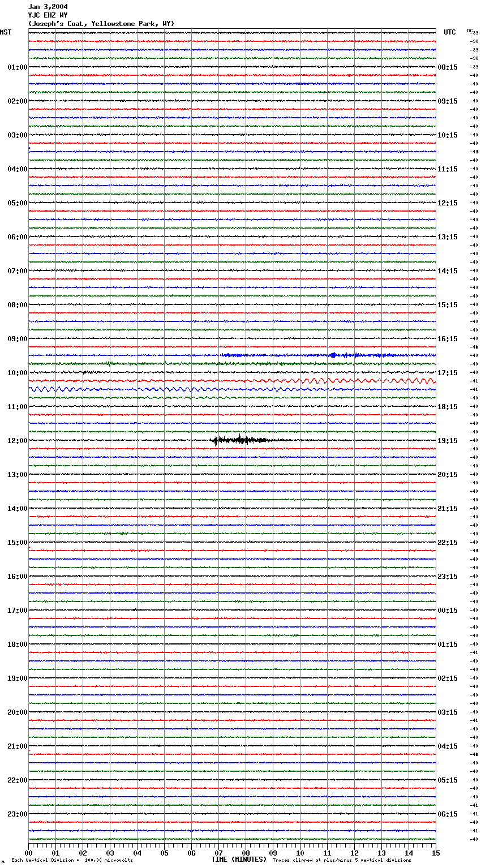Select the 12:00 MST time label
This screenshot has height=868, width=481.
(x=18, y=441)
